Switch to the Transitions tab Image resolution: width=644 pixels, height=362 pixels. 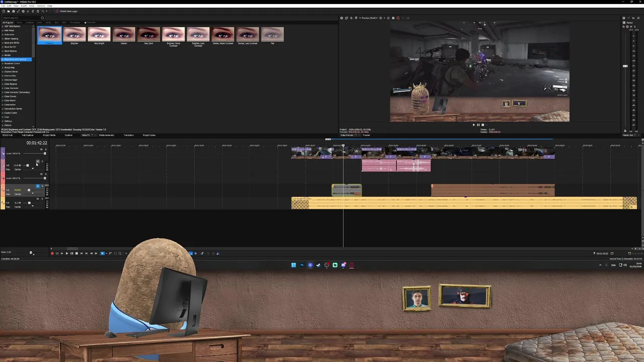click(128, 135)
